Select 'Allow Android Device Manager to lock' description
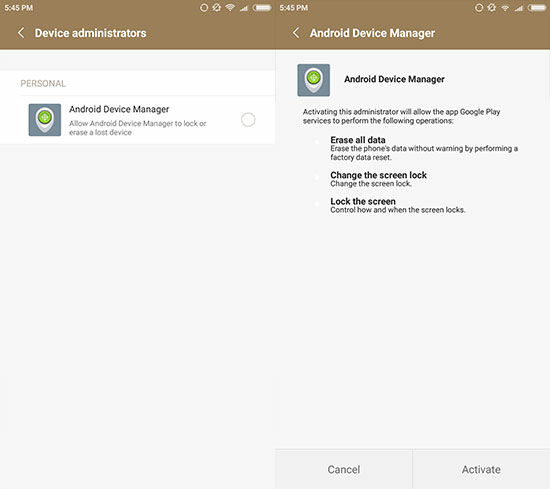Screen dimensions: 550x489 (138, 128)
